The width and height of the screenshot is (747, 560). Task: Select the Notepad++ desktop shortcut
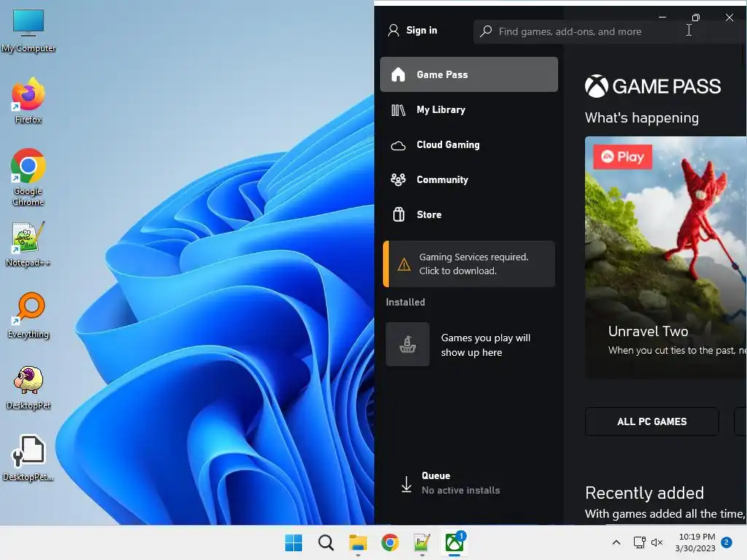coord(28,244)
